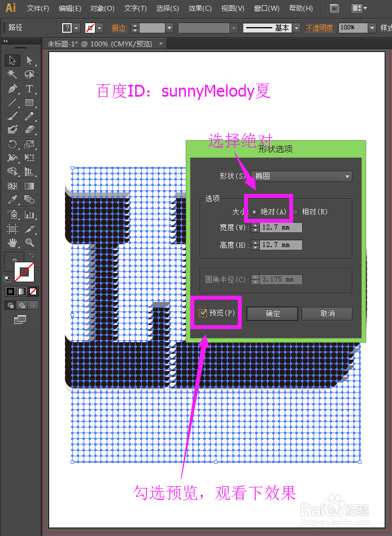Select the Width/Warp tool
Screen dimensions: 392x536
[x=12, y=158]
